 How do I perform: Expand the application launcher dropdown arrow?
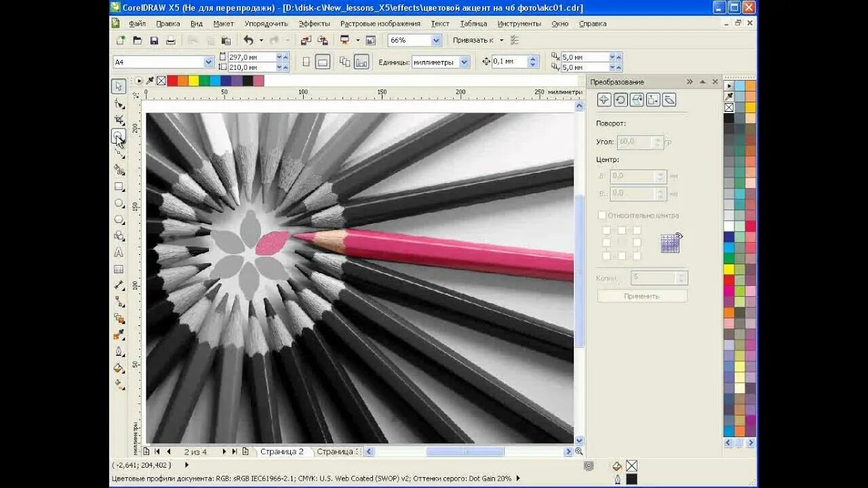point(357,41)
